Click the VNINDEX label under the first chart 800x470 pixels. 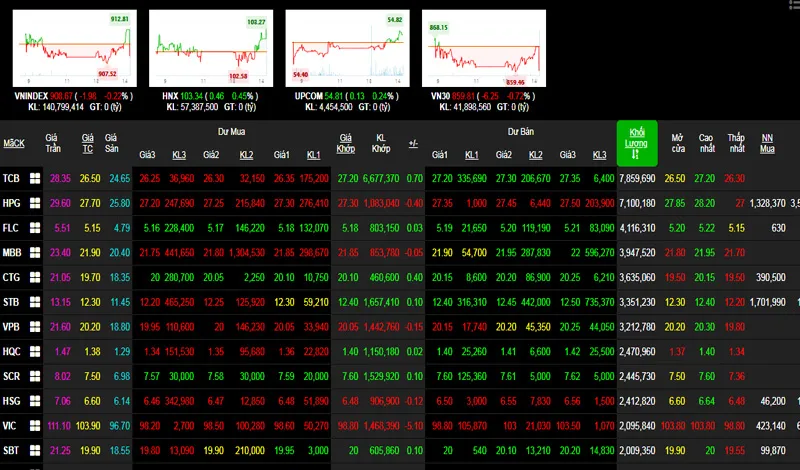(x=31, y=96)
